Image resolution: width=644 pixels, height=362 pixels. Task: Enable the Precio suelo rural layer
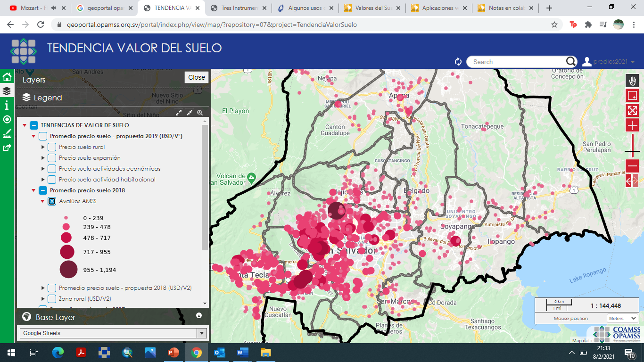point(52,147)
